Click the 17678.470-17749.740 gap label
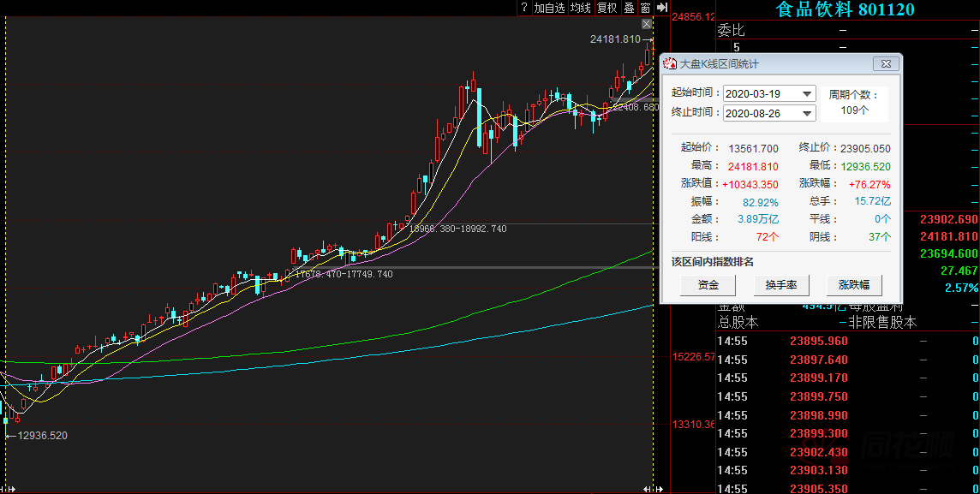 [344, 274]
